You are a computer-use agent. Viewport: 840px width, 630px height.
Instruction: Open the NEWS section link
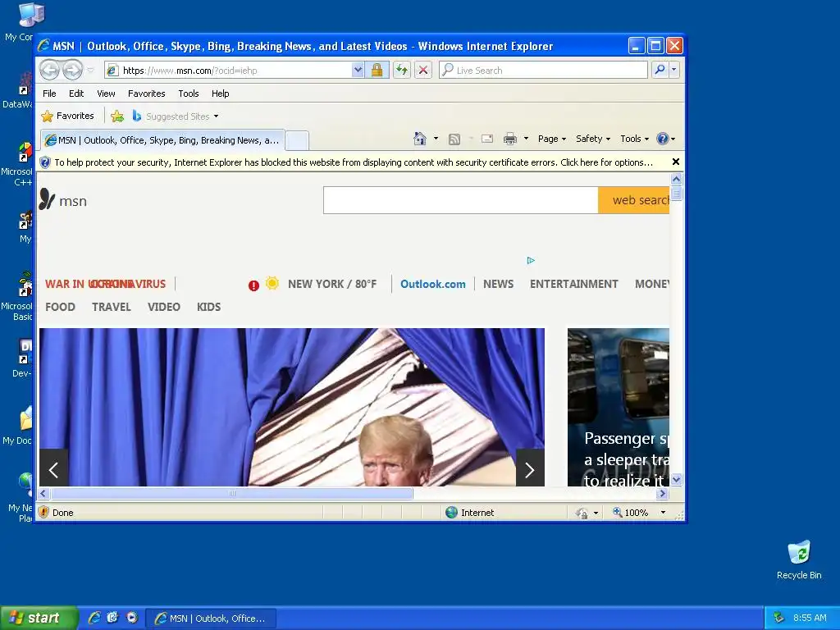(x=498, y=284)
